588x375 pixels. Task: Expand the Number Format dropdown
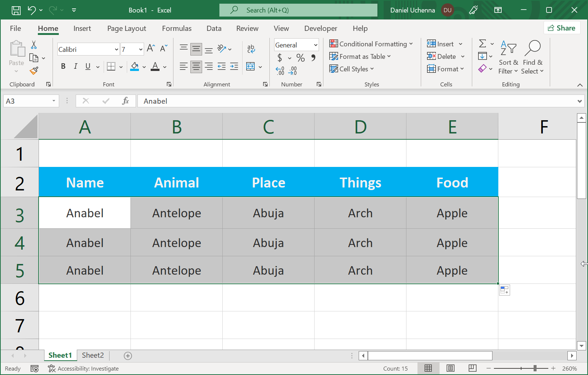[315, 45]
